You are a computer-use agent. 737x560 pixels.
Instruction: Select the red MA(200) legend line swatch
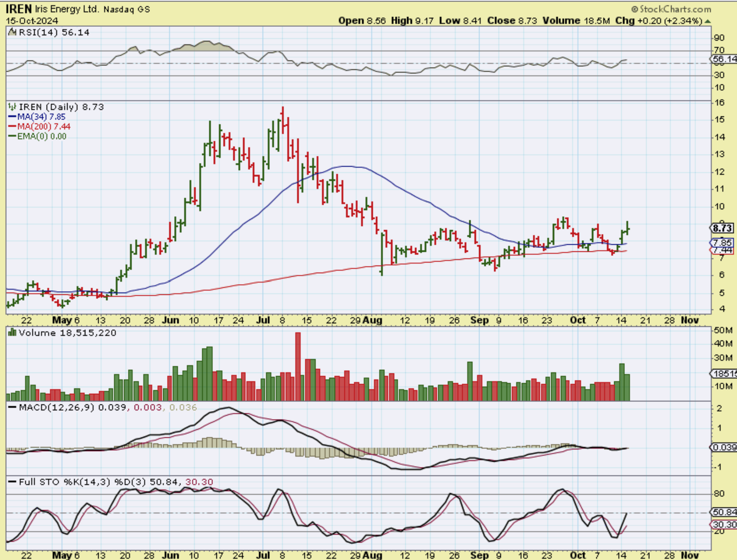[x=12, y=127]
